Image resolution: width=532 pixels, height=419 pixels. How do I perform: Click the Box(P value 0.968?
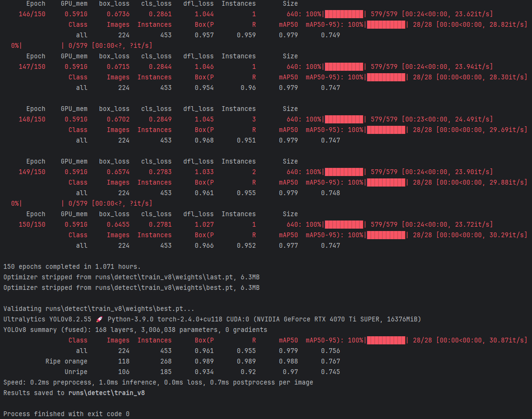204,141
